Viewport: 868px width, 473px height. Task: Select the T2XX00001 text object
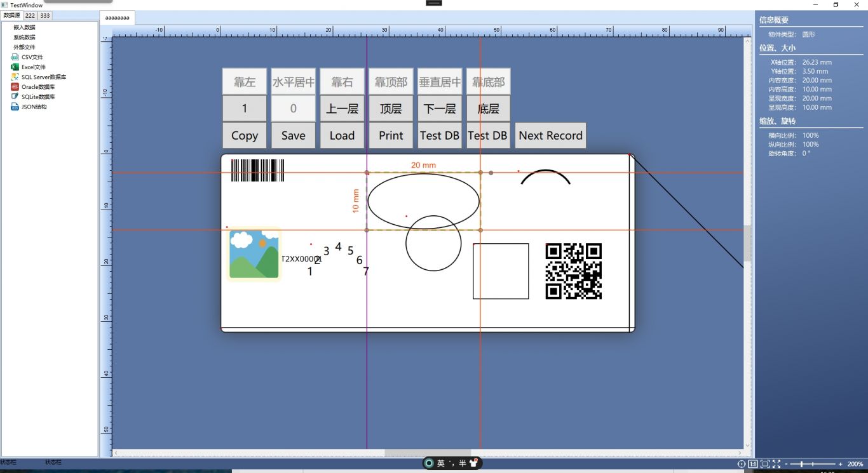pos(302,259)
